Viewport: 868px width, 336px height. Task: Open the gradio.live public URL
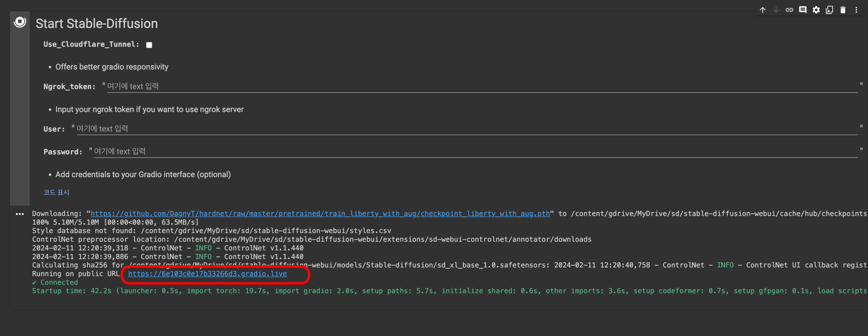207,274
